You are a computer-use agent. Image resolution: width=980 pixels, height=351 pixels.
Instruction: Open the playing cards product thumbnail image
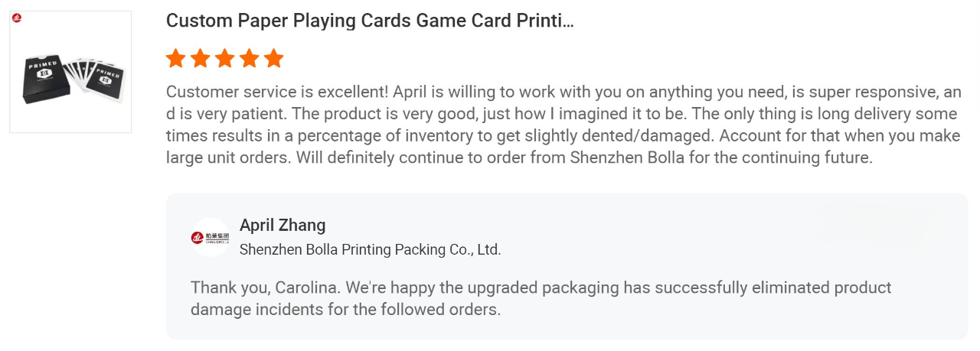pyautogui.click(x=70, y=72)
